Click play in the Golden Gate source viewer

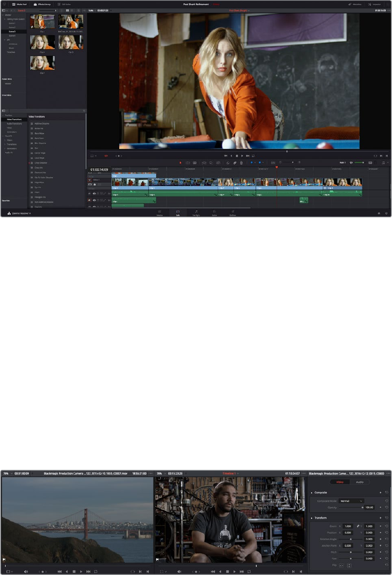(81, 572)
